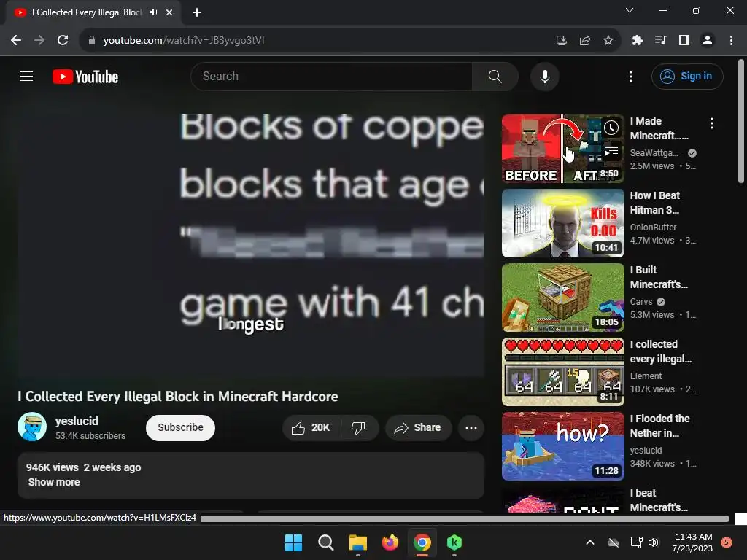Open the yeslucid channel name link
Screen dimensions: 747x560
tap(77, 421)
